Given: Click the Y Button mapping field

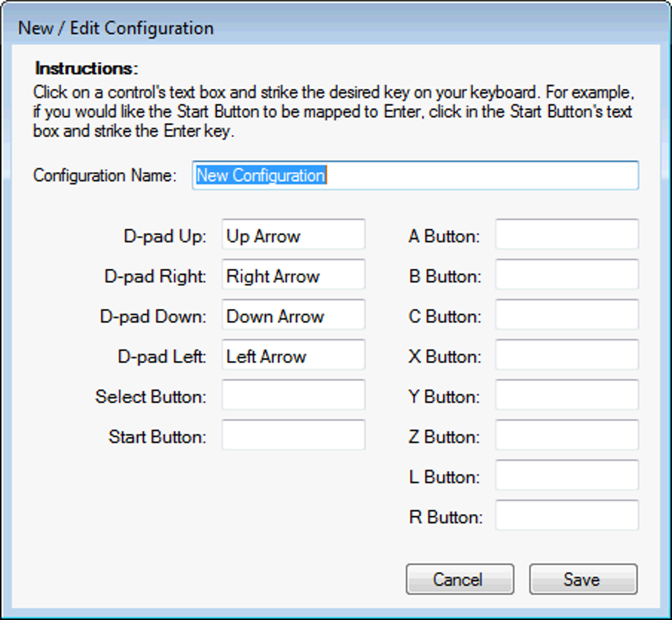Looking at the screenshot, I should pyautogui.click(x=567, y=395).
